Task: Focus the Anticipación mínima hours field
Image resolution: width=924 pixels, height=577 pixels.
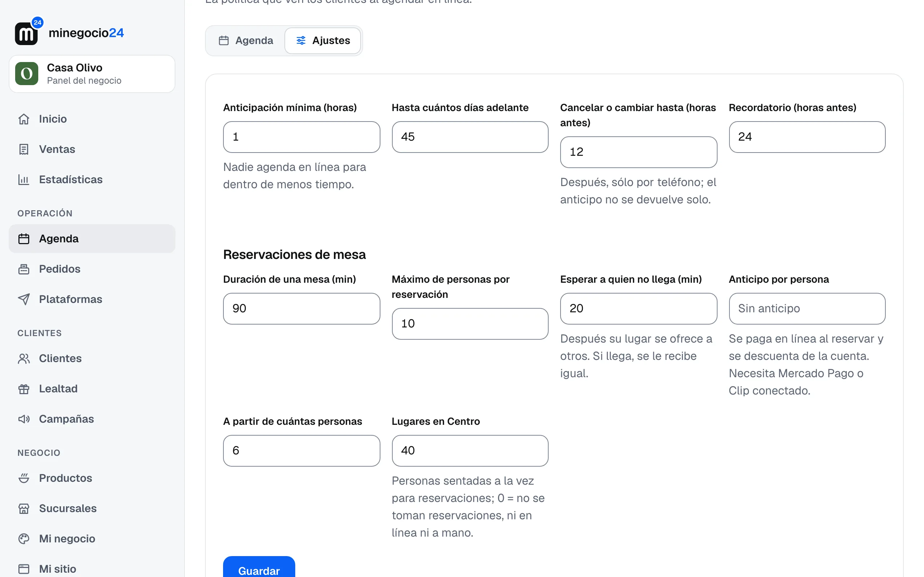Action: tap(302, 137)
